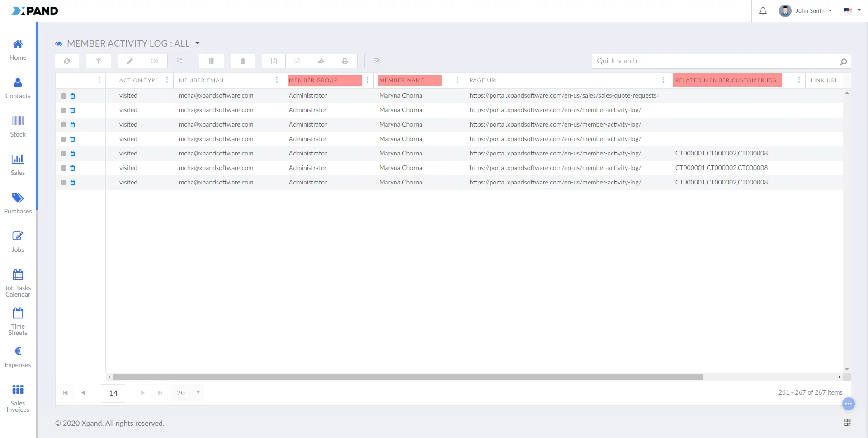Viewport: 868px width, 438px height.
Task: Delete the first visited log row
Action: (x=73, y=96)
